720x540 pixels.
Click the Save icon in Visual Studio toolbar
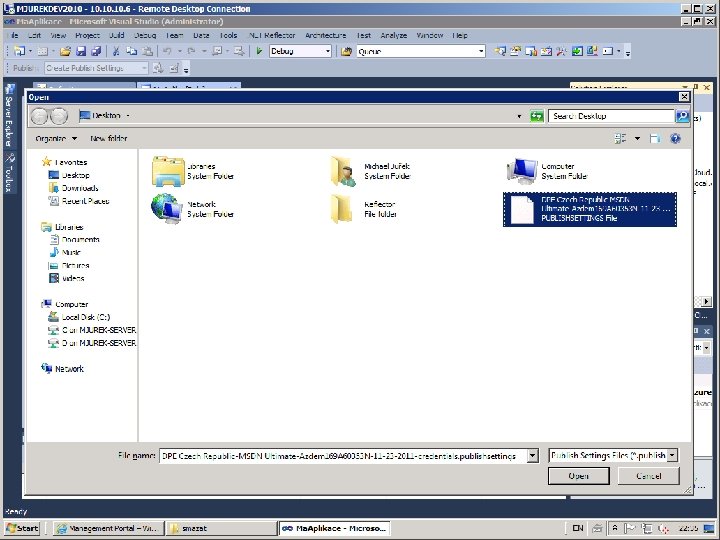[x=81, y=51]
